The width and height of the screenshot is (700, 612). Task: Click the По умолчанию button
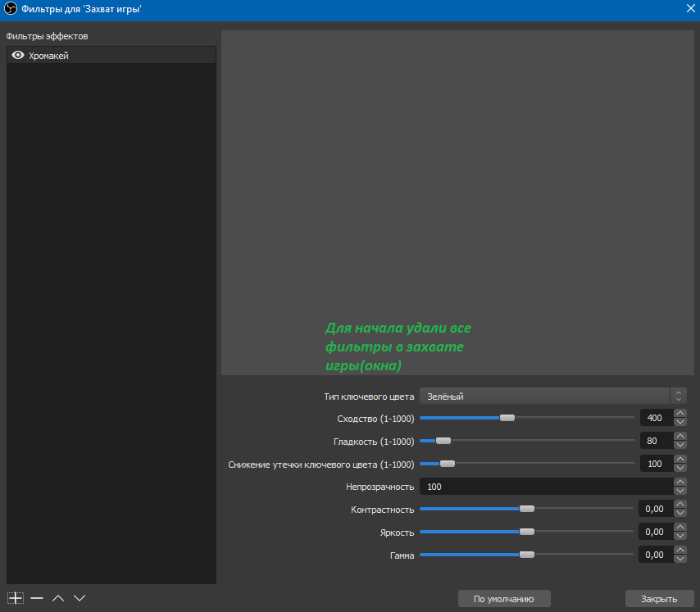(504, 599)
